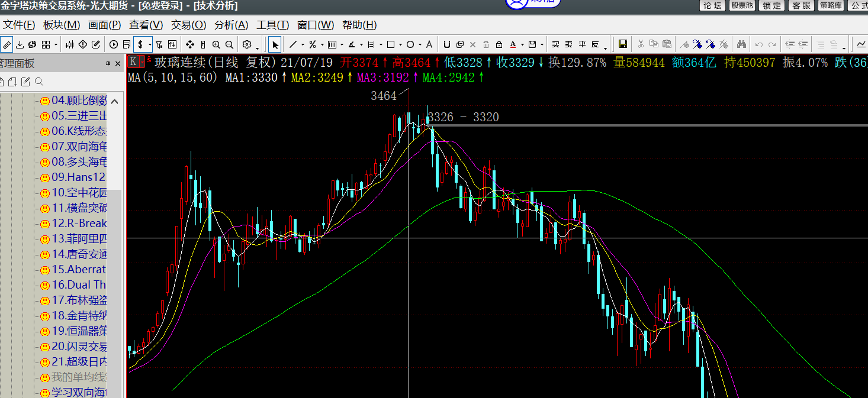Click the 策略库 strategy library button

[x=831, y=5]
